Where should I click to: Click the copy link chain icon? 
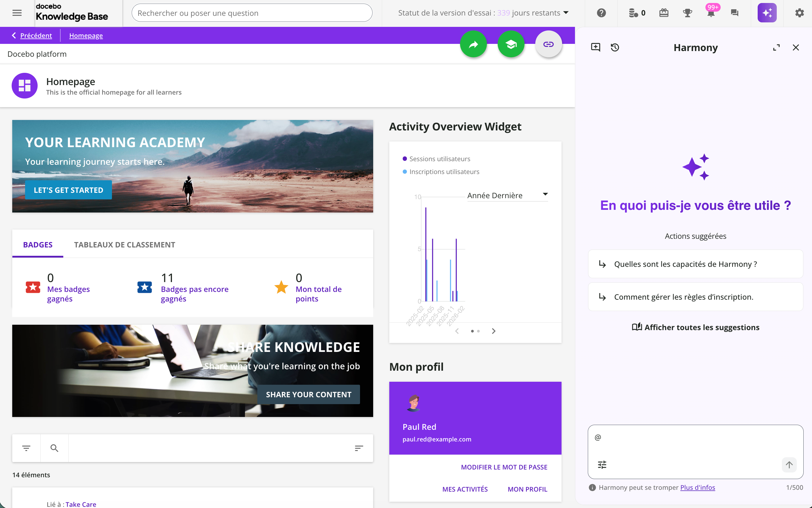tap(548, 44)
